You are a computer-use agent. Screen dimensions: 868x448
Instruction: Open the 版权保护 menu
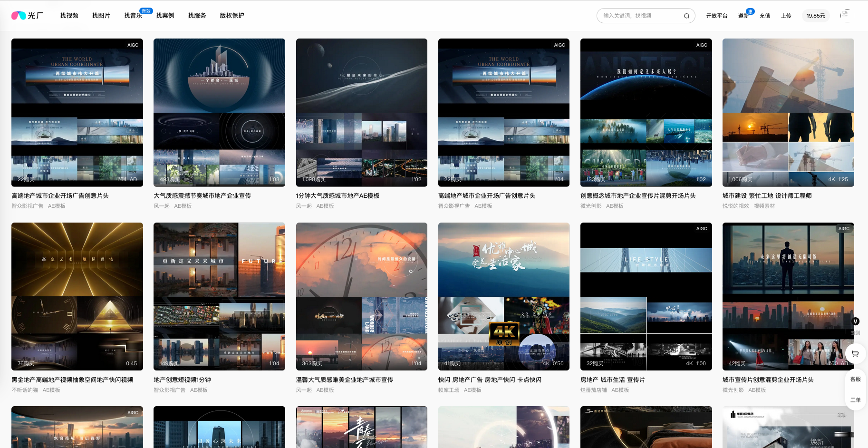232,16
